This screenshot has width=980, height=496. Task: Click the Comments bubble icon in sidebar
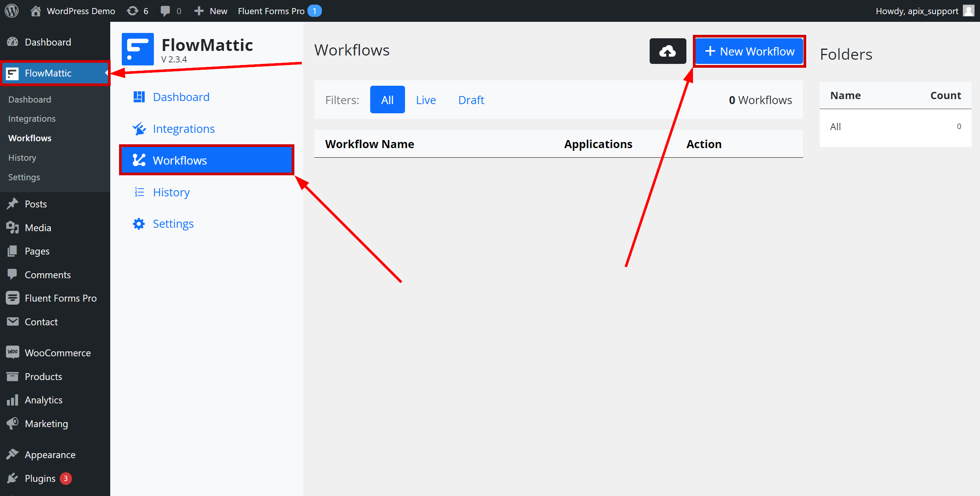pos(12,274)
